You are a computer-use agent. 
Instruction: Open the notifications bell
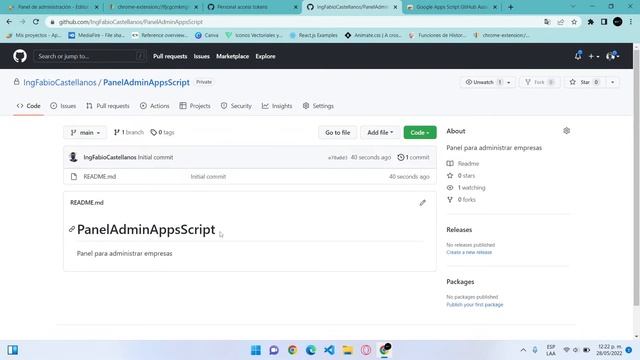(578, 56)
